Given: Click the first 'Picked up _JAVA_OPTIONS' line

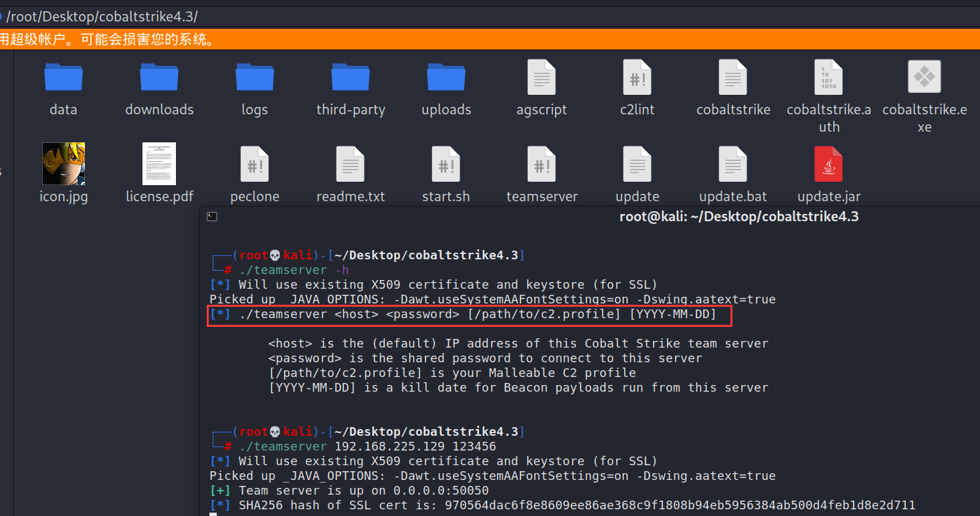Looking at the screenshot, I should [493, 299].
